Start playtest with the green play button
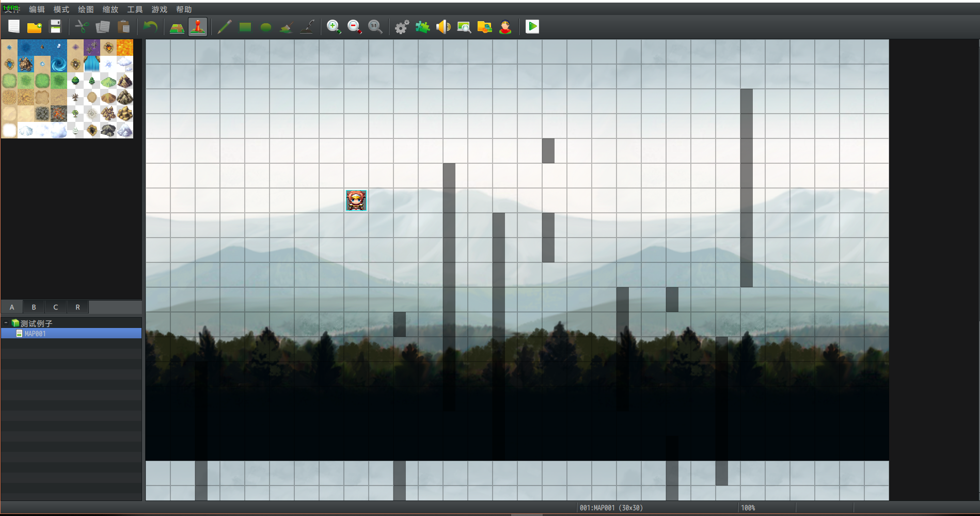Viewport: 980px width, 516px height. (532, 26)
